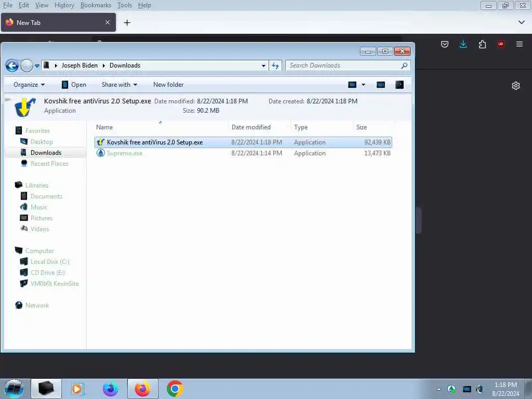
Task: Sort by the Size column header
Action: [x=362, y=127]
